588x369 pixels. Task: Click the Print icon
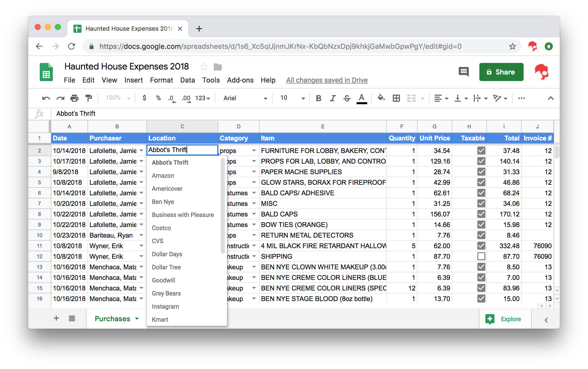tap(74, 98)
